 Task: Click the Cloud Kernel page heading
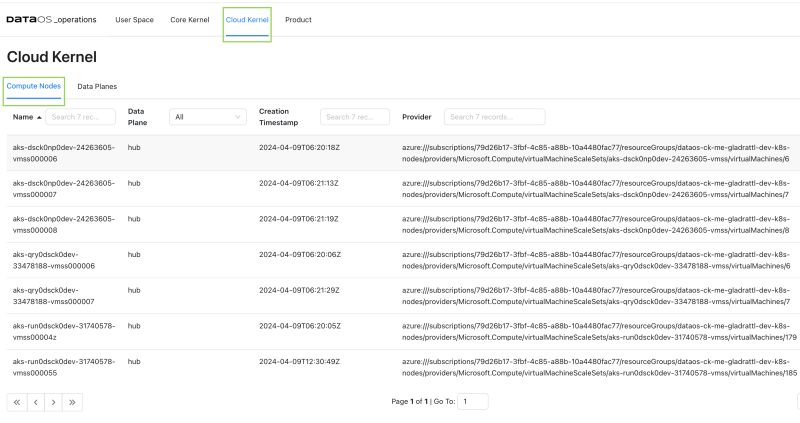pyautogui.click(x=52, y=57)
